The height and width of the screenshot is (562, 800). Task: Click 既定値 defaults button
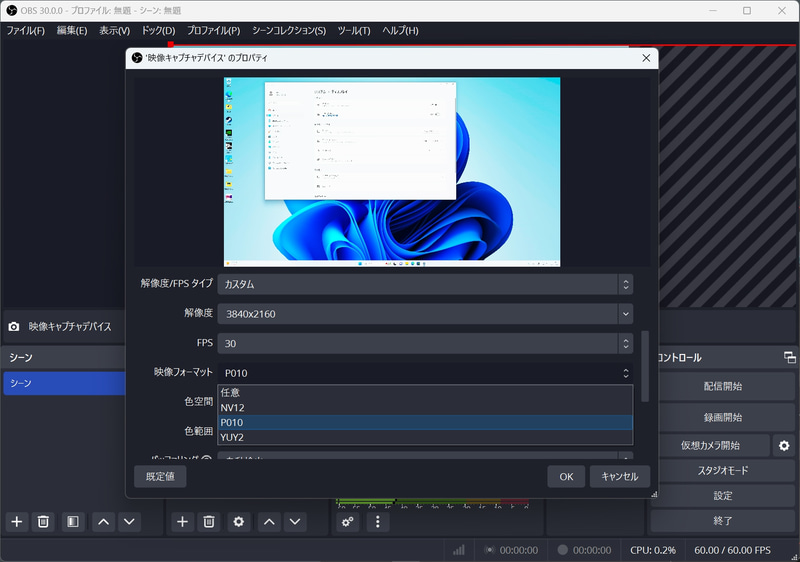(x=160, y=476)
